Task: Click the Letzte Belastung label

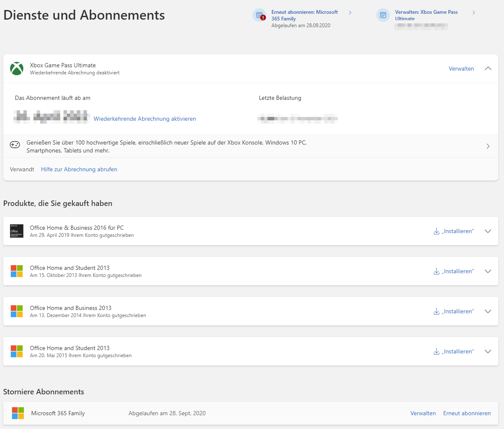Action: pos(280,98)
